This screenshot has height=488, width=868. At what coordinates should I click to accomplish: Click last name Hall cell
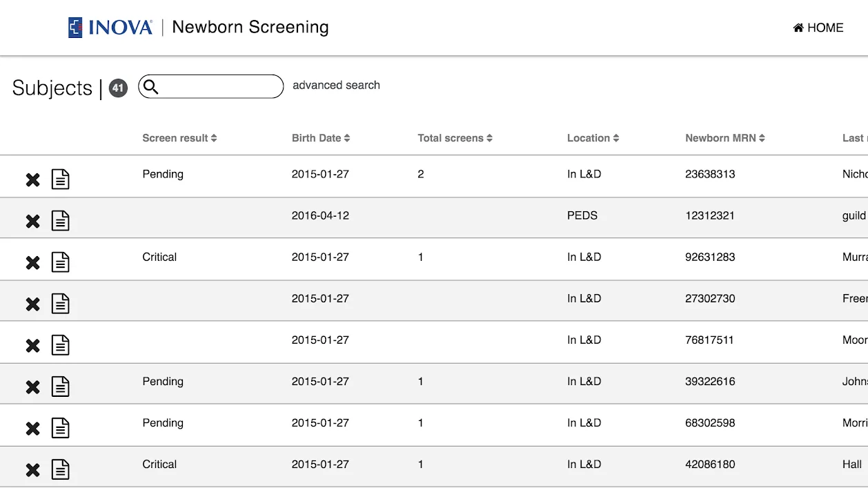[x=852, y=464]
